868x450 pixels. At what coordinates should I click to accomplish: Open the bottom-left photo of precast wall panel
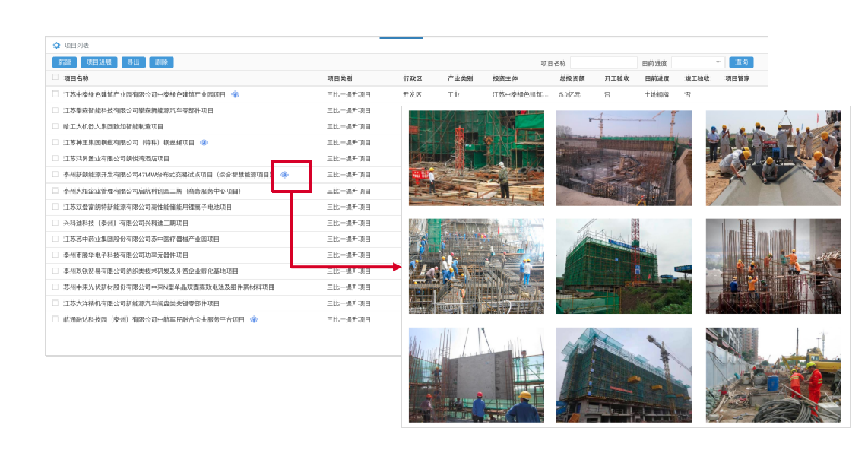(x=476, y=375)
